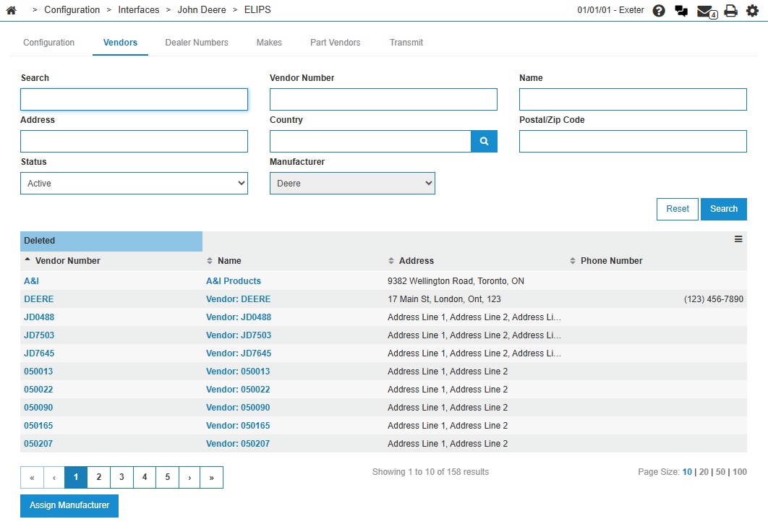
Task: Sort table by Vendor Number column
Action: (68, 261)
